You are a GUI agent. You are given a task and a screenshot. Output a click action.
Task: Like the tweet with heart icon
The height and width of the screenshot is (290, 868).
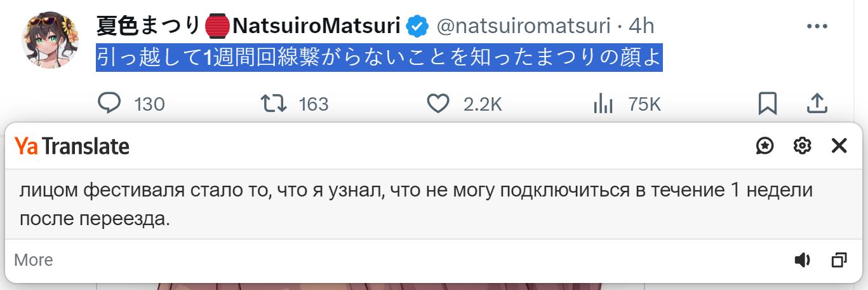[x=438, y=104]
